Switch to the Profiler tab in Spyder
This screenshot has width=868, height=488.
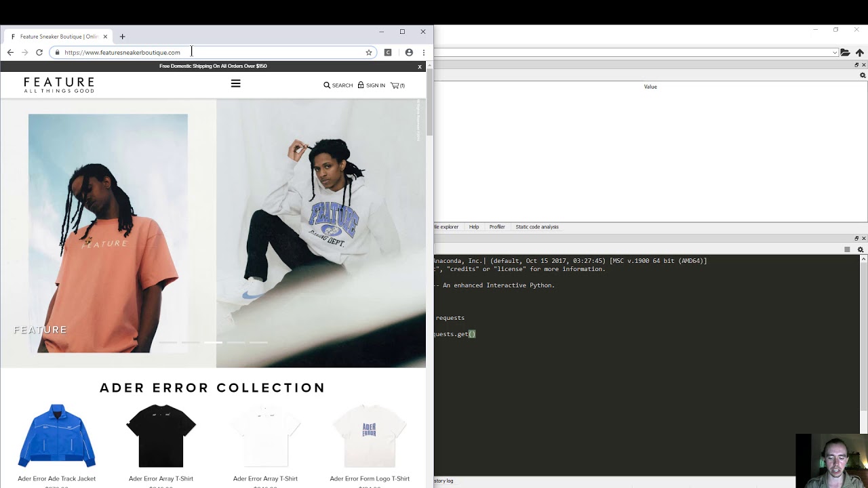497,227
